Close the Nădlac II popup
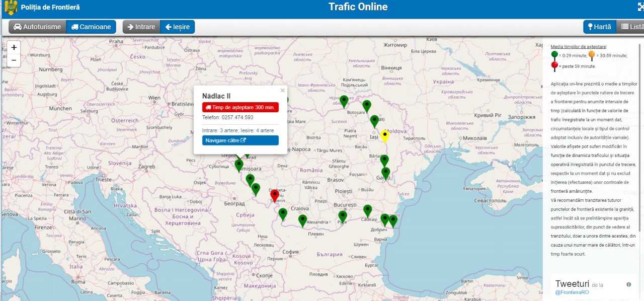 (283, 91)
